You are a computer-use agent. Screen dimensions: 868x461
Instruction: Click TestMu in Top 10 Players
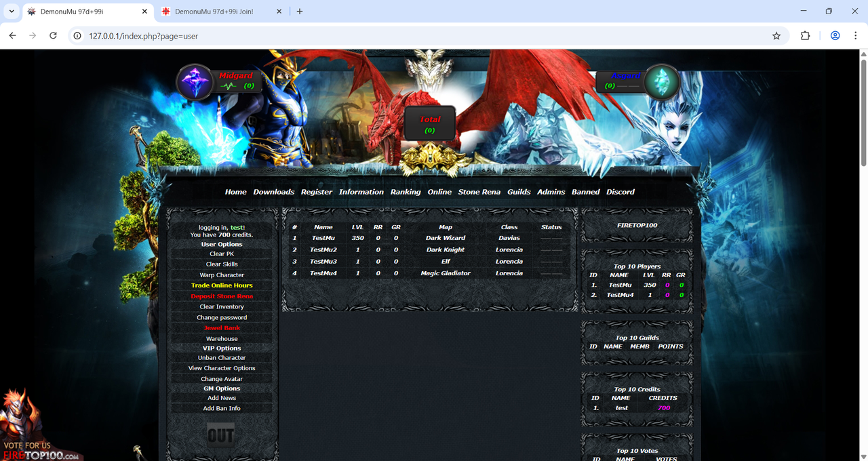[620, 285]
